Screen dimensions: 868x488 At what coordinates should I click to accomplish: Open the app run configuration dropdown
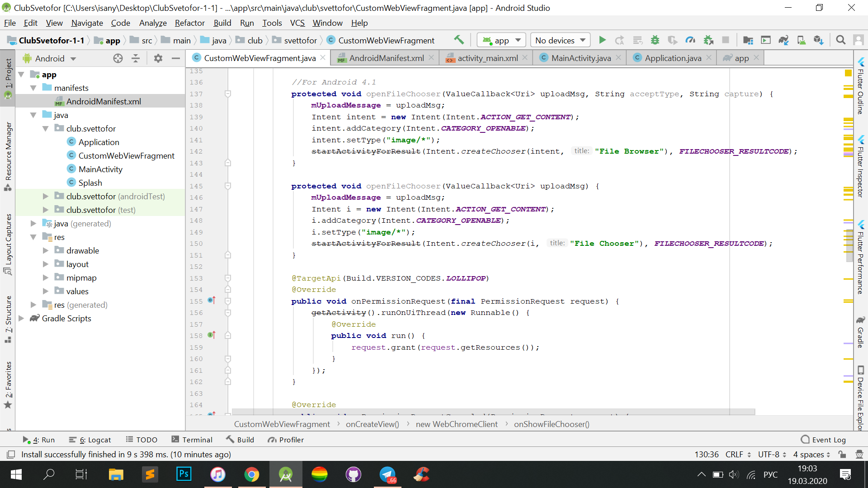pos(501,40)
